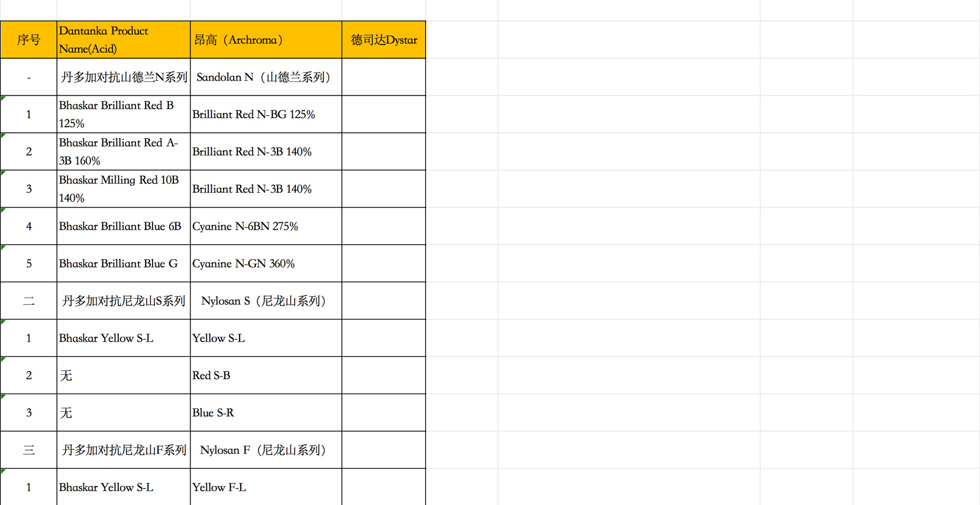Select the 昂高（Archroma）header cell

(x=266, y=40)
